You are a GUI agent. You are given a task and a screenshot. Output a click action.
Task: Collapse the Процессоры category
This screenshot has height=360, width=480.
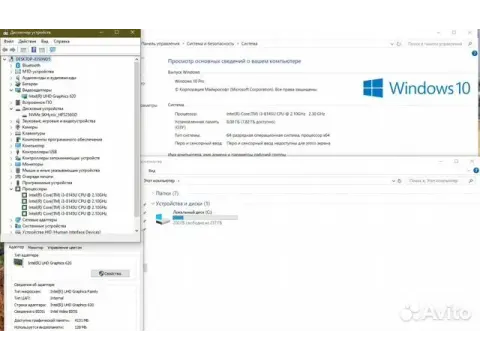11,189
